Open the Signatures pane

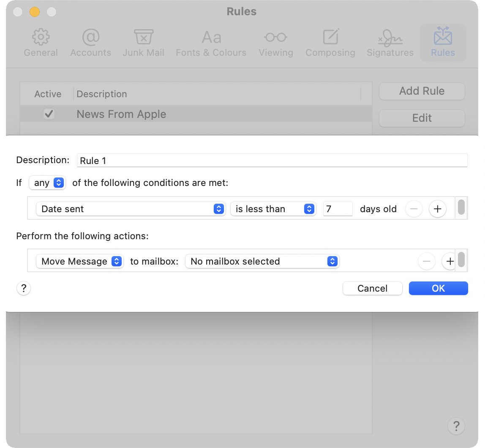point(390,43)
